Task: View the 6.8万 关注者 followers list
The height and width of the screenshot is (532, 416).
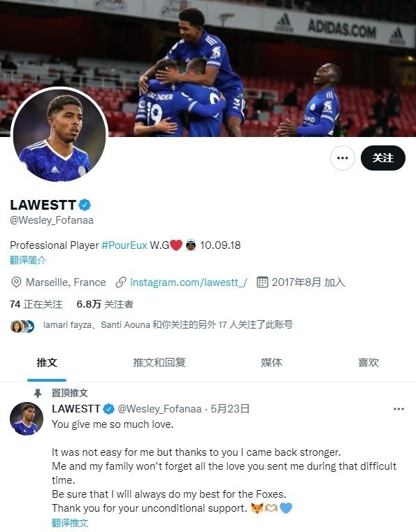Action: (105, 304)
